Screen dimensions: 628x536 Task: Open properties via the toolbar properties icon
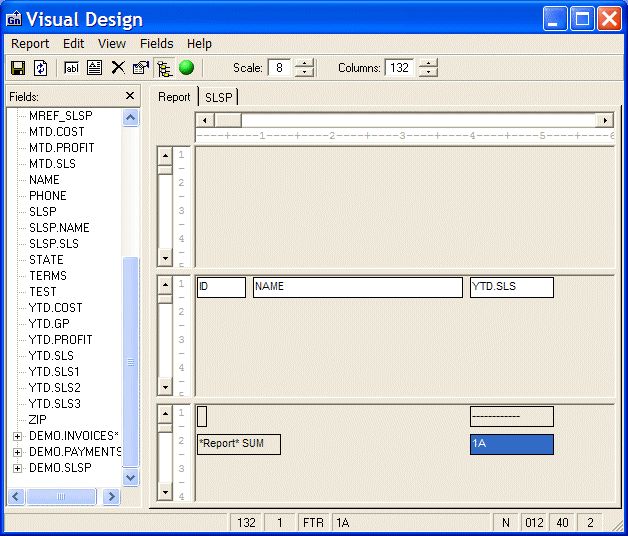(141, 68)
